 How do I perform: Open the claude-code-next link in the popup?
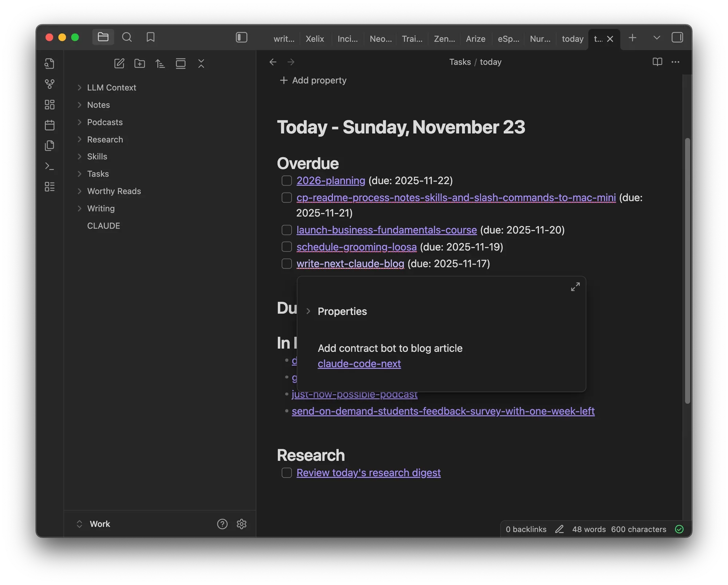[359, 363]
